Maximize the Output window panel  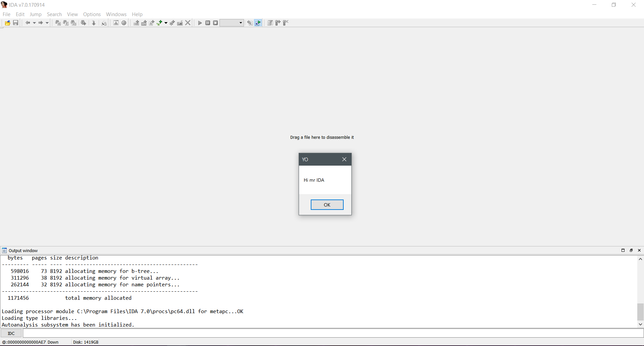coord(623,250)
